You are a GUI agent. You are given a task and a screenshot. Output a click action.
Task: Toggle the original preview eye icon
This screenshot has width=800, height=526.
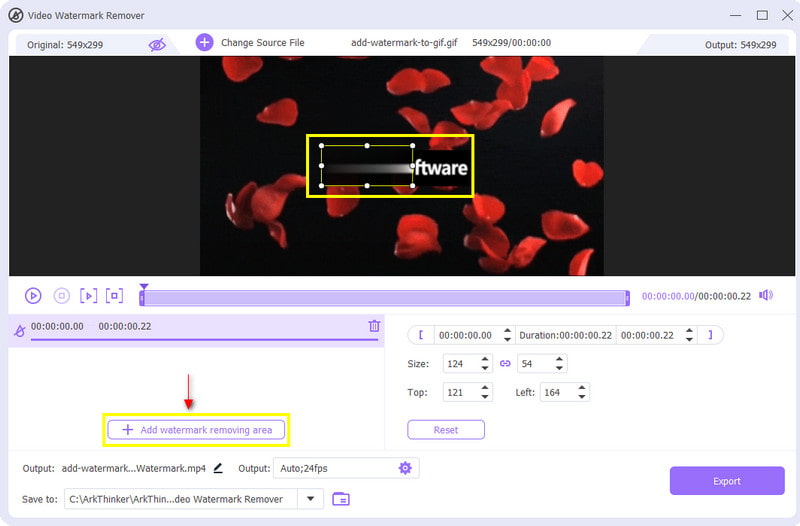point(157,45)
